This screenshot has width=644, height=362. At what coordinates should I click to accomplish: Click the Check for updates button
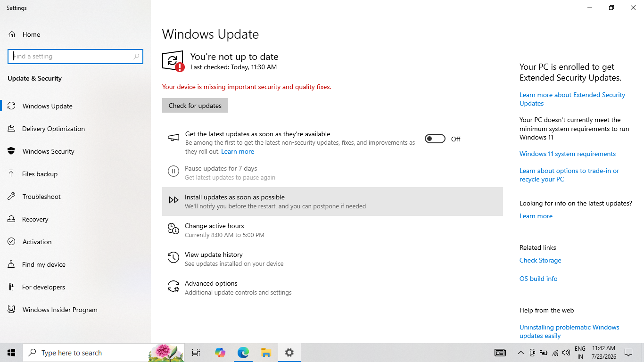pyautogui.click(x=195, y=106)
